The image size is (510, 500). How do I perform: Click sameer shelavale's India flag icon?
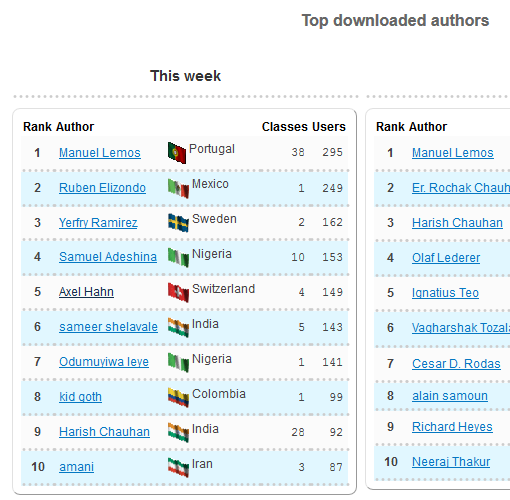coord(178,327)
